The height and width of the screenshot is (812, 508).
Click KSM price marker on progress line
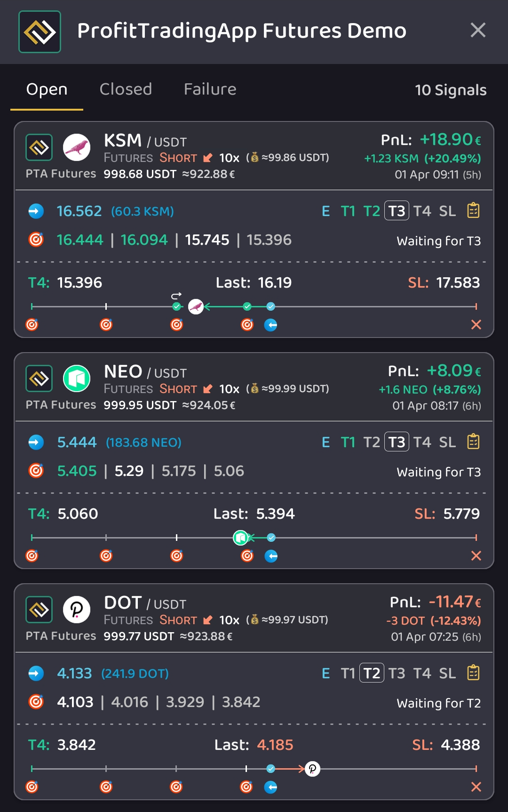[196, 307]
